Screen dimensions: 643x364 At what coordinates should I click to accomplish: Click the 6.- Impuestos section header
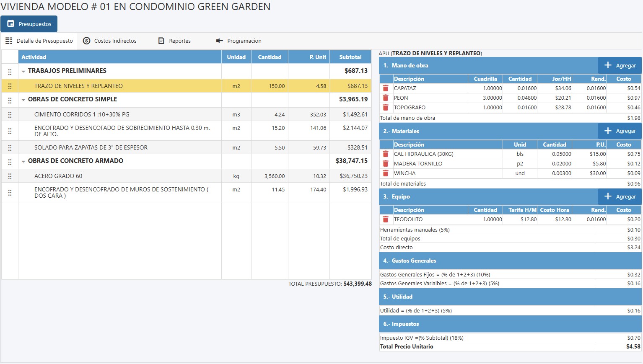(510, 324)
